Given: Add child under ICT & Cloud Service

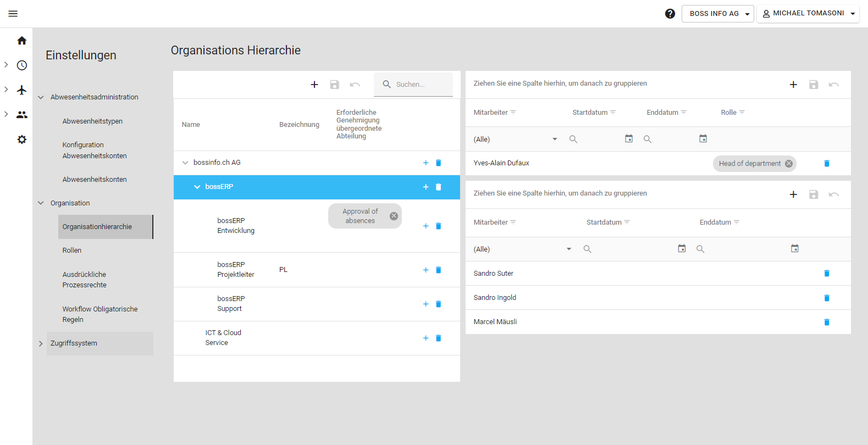Looking at the screenshot, I should point(425,338).
